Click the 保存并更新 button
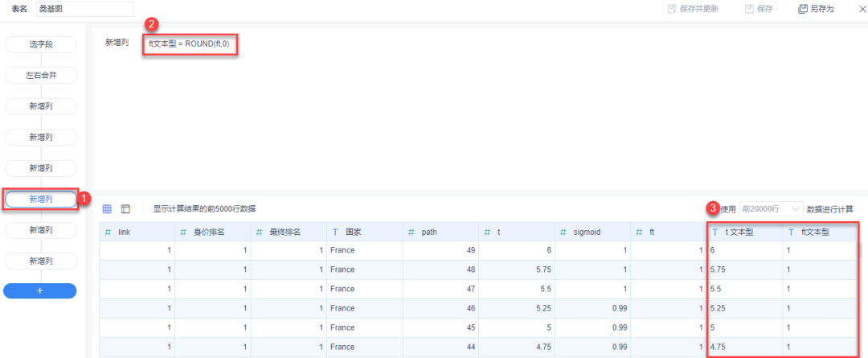 click(x=693, y=9)
